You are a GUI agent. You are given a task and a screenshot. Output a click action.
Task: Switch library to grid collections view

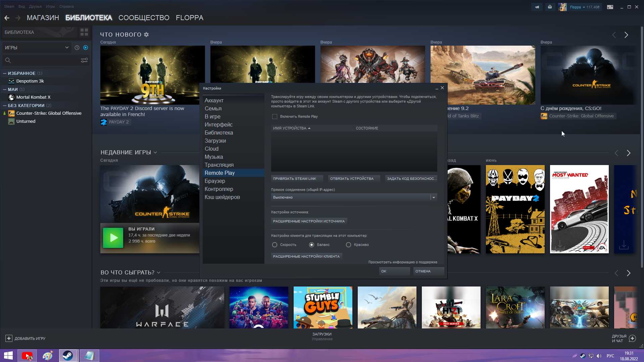coord(84,32)
